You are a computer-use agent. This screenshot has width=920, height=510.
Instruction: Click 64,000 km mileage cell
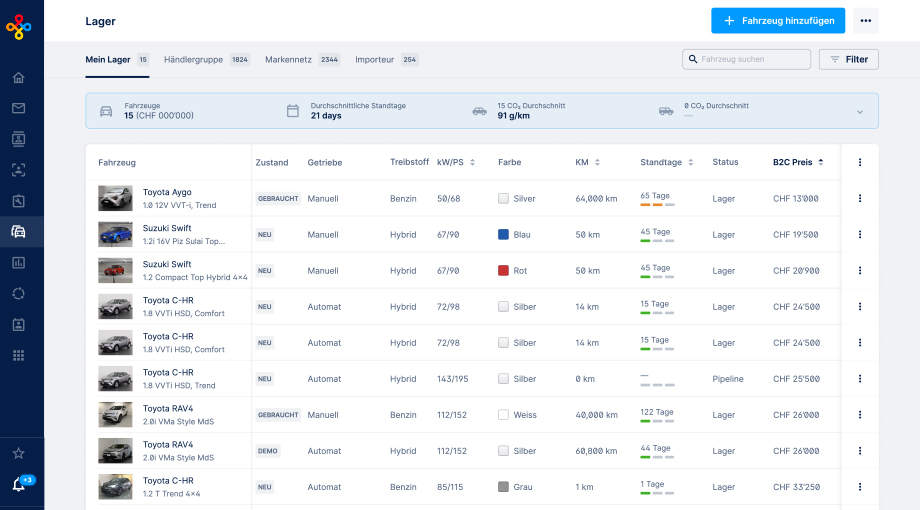pyautogui.click(x=596, y=199)
